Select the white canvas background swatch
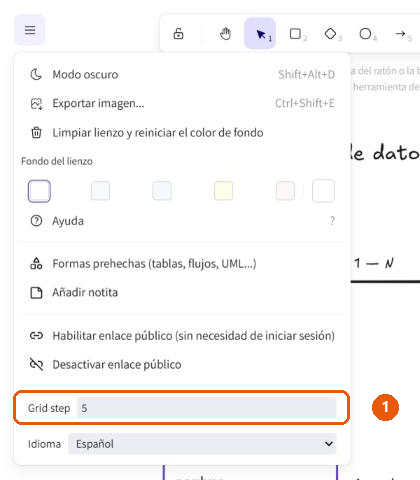 tap(39, 191)
